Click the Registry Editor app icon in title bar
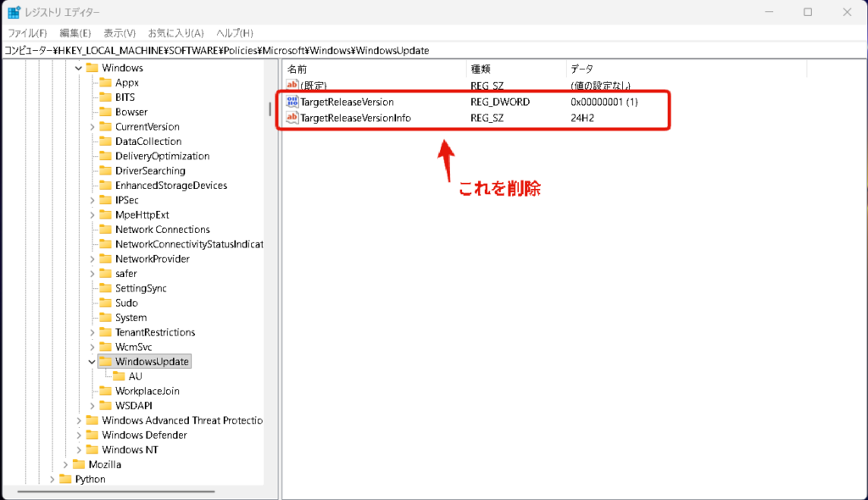868x500 pixels. tap(15, 13)
